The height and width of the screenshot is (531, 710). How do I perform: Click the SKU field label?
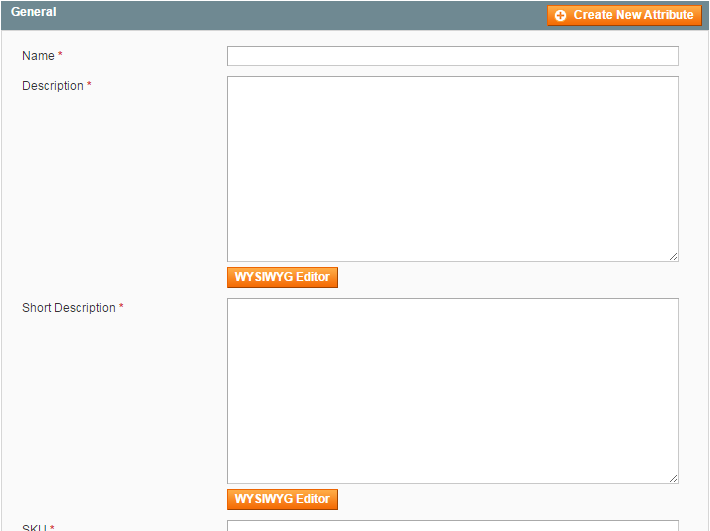point(34,527)
